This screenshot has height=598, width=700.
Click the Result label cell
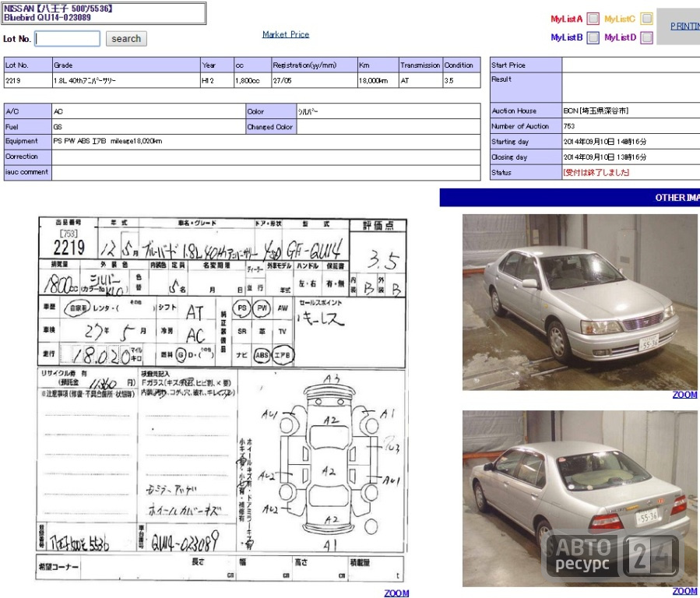point(526,87)
